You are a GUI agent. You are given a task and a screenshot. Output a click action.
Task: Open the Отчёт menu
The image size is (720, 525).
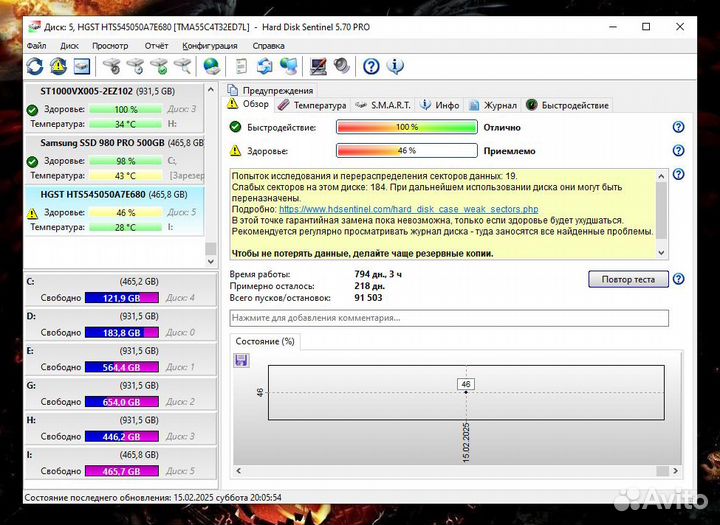[157, 46]
